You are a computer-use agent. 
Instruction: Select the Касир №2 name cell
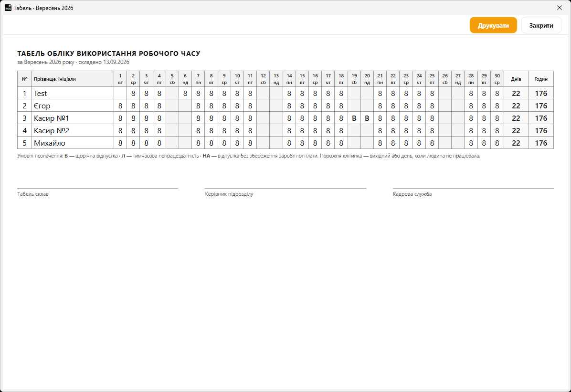(73, 130)
